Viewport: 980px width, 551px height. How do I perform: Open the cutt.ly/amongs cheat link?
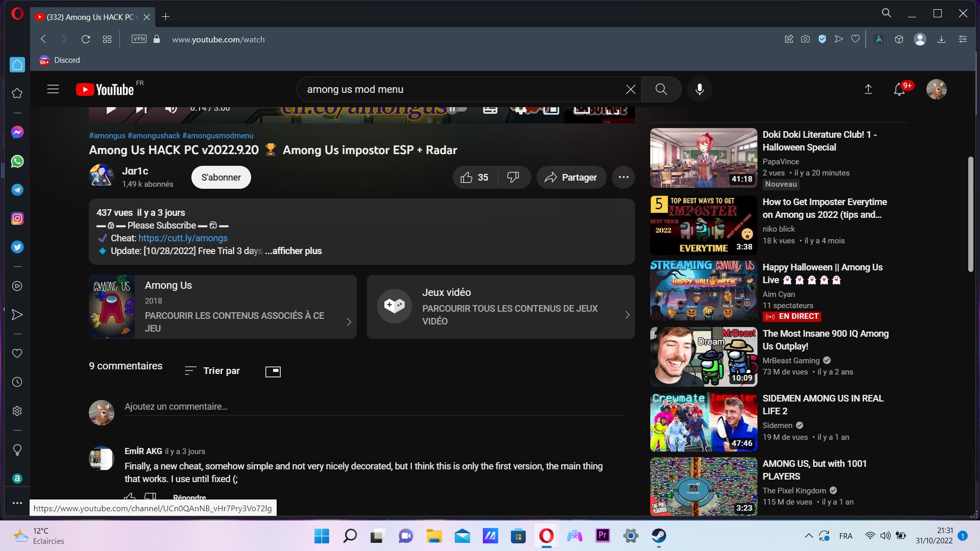183,238
